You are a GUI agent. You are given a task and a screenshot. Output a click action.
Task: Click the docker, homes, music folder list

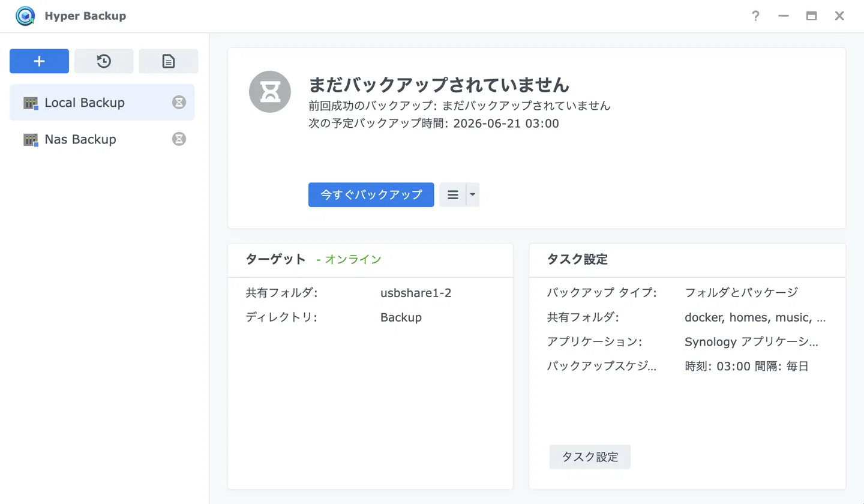tap(755, 317)
